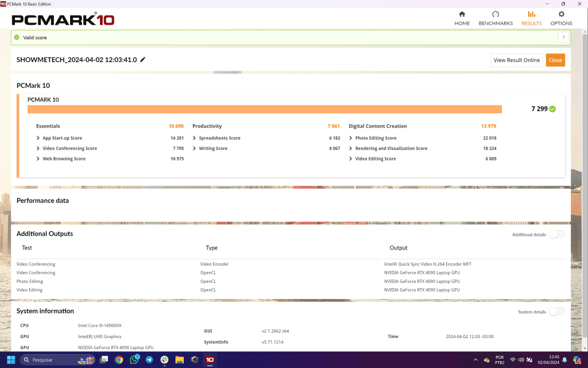Open the Windows Start menu
Image resolution: width=588 pixels, height=368 pixels.
11,360
